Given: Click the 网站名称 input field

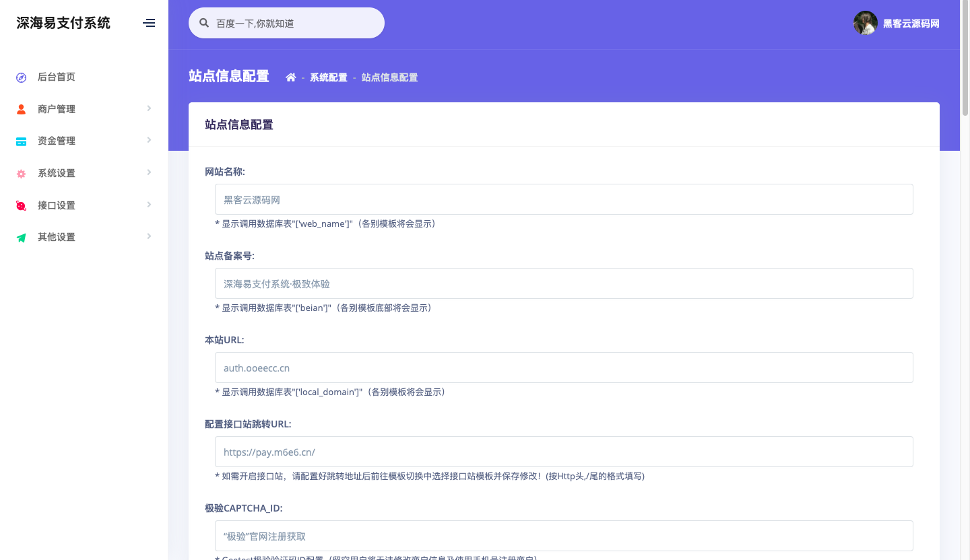Looking at the screenshot, I should point(564,199).
